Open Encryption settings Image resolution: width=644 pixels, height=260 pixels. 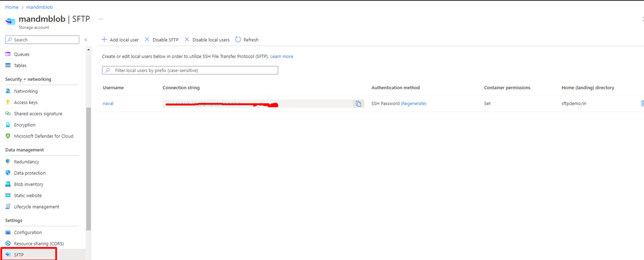[x=25, y=125]
